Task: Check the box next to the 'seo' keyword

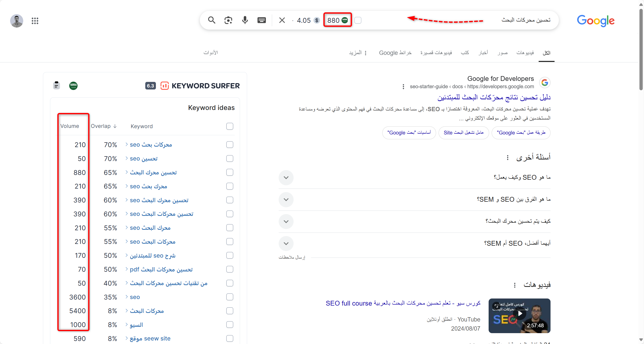Action: 229,297
